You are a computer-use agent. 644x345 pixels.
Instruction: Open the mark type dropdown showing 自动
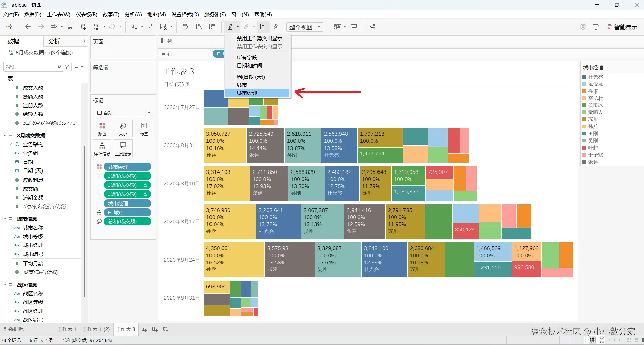point(123,113)
